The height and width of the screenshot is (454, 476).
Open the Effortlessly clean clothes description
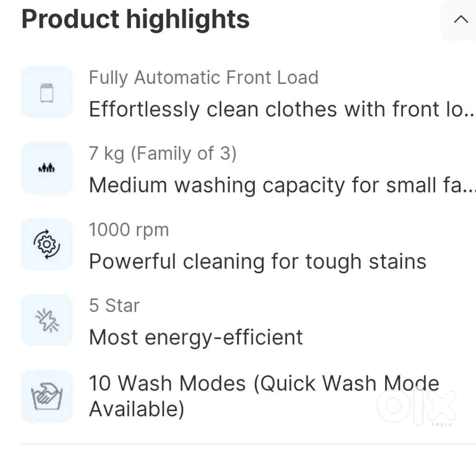tap(276, 109)
